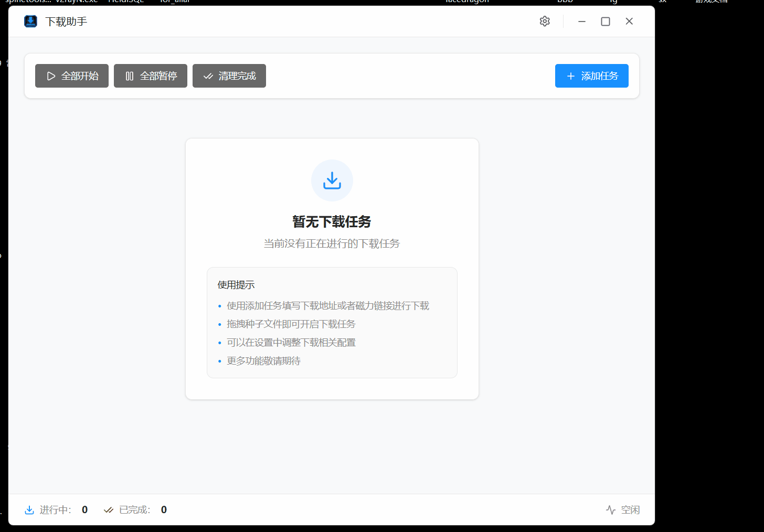Click the 已完成 counter showing 0
The height and width of the screenshot is (532, 764).
[163, 509]
